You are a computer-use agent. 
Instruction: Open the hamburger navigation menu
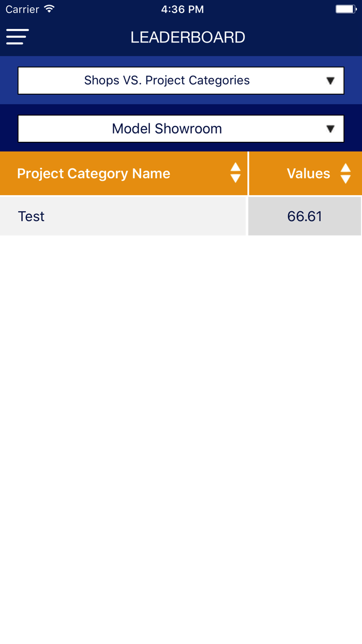coord(17,37)
